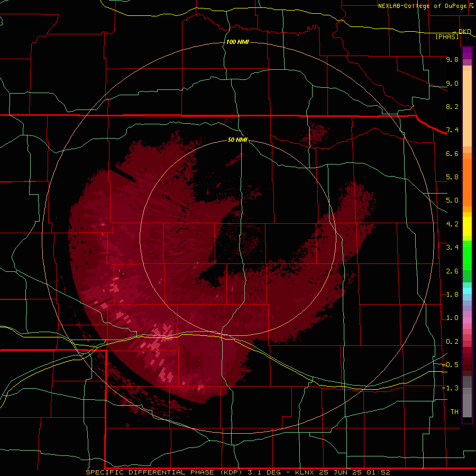Click the 4.2 value on the color scale
Screen dimensions: 476x476
[x=452, y=224]
